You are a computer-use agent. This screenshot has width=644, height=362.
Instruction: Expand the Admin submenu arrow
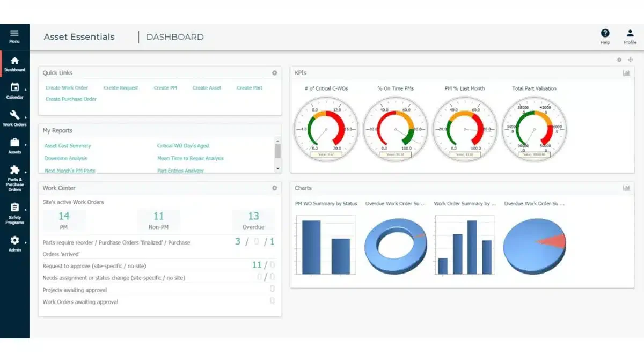click(x=25, y=242)
